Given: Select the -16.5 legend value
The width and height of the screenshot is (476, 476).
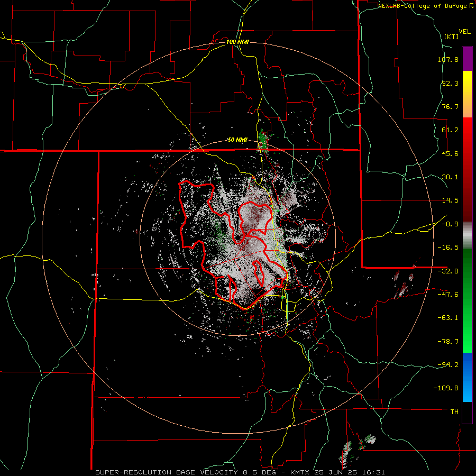Looking at the screenshot, I should click(x=448, y=248).
